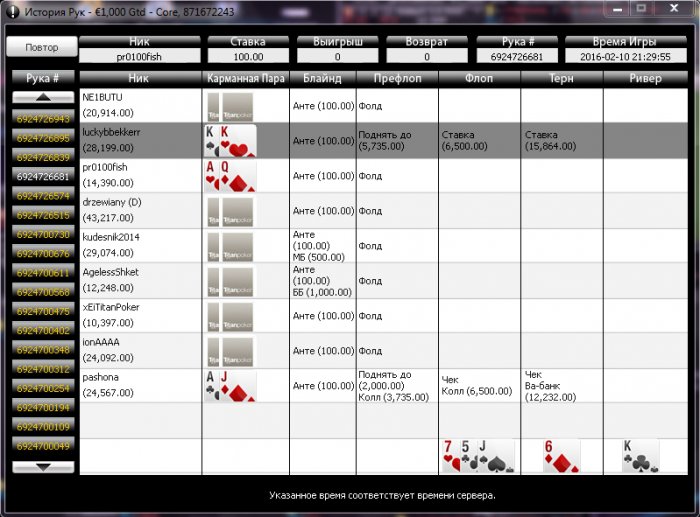Click the 5 of clubs flop card
700x517 pixels.
(x=468, y=456)
